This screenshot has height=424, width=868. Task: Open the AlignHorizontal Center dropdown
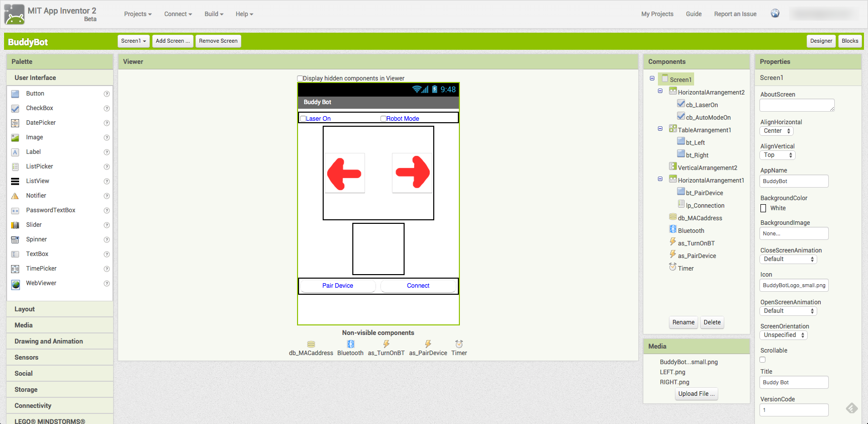(777, 131)
